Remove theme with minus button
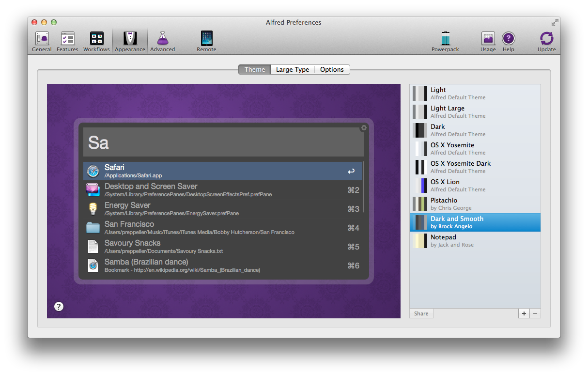588x376 pixels. click(535, 313)
